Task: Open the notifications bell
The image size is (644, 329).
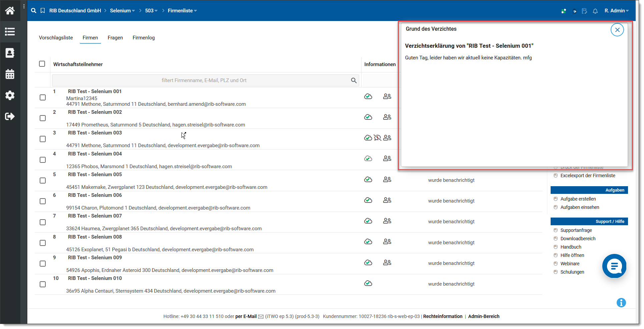Action: point(595,11)
